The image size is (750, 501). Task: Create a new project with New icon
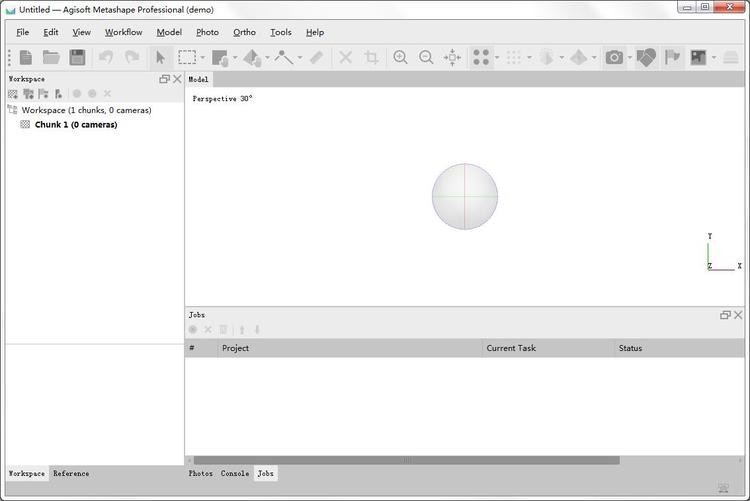(26, 57)
